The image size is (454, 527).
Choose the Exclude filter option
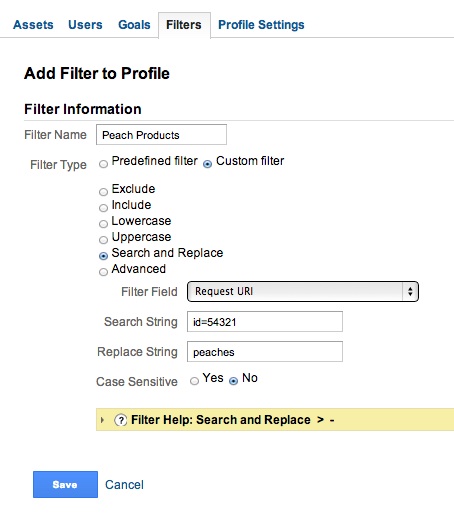pos(104,192)
